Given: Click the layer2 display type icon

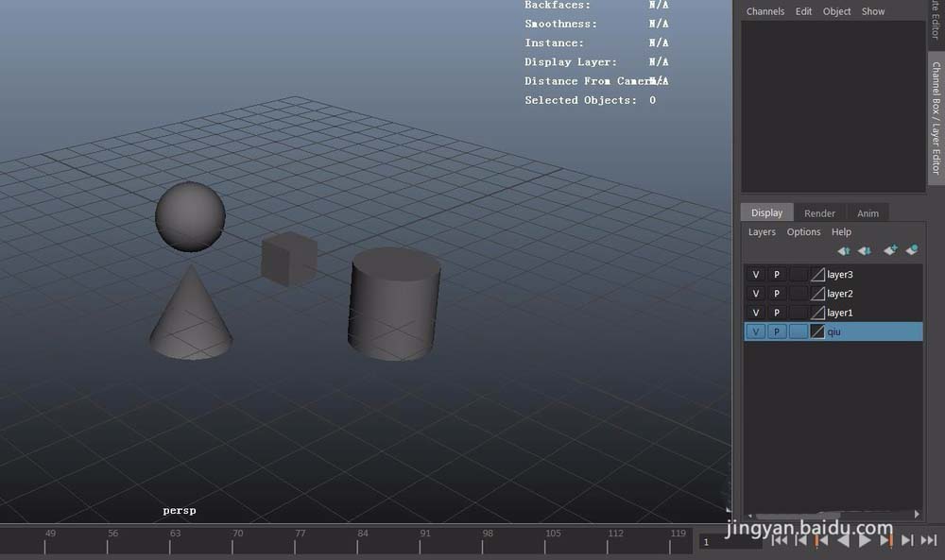Looking at the screenshot, I should [x=817, y=294].
